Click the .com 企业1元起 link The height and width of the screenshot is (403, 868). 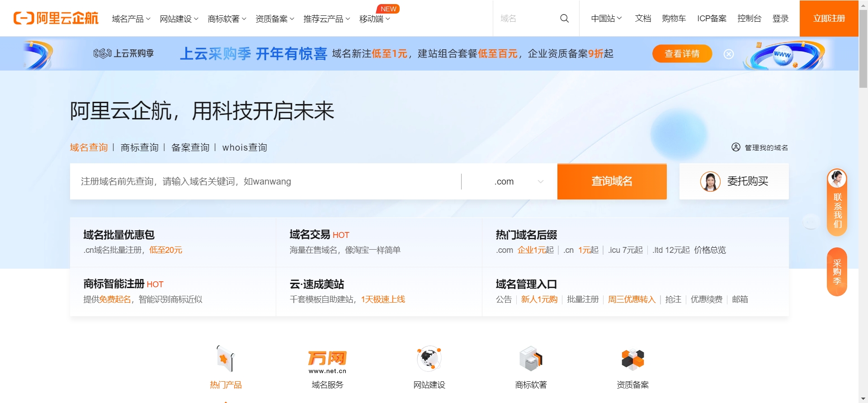[x=524, y=250]
